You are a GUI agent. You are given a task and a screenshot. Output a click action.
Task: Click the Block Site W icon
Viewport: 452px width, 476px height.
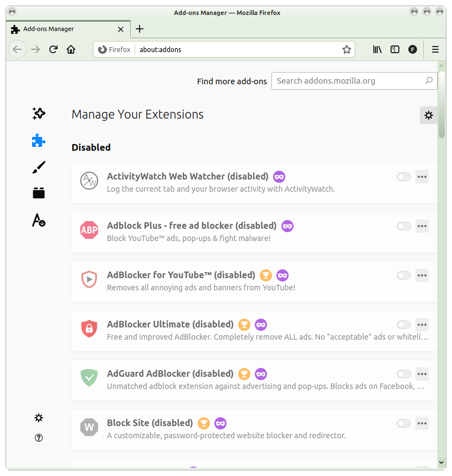(x=89, y=427)
